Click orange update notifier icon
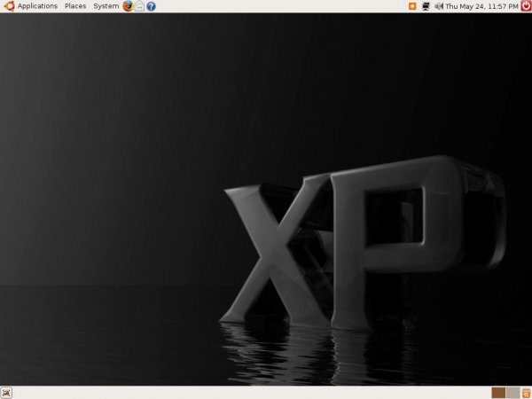Viewport: 532px width, 399px height. tap(412, 6)
